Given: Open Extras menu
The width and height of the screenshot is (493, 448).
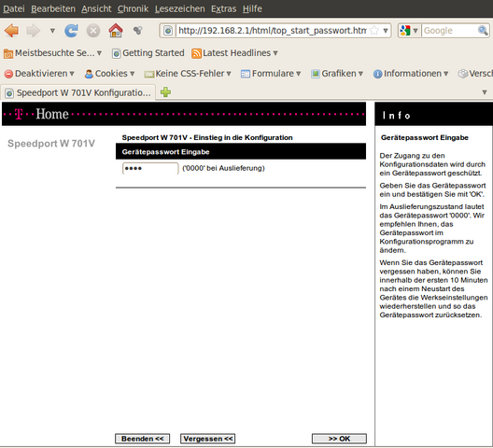Looking at the screenshot, I should [x=223, y=8].
